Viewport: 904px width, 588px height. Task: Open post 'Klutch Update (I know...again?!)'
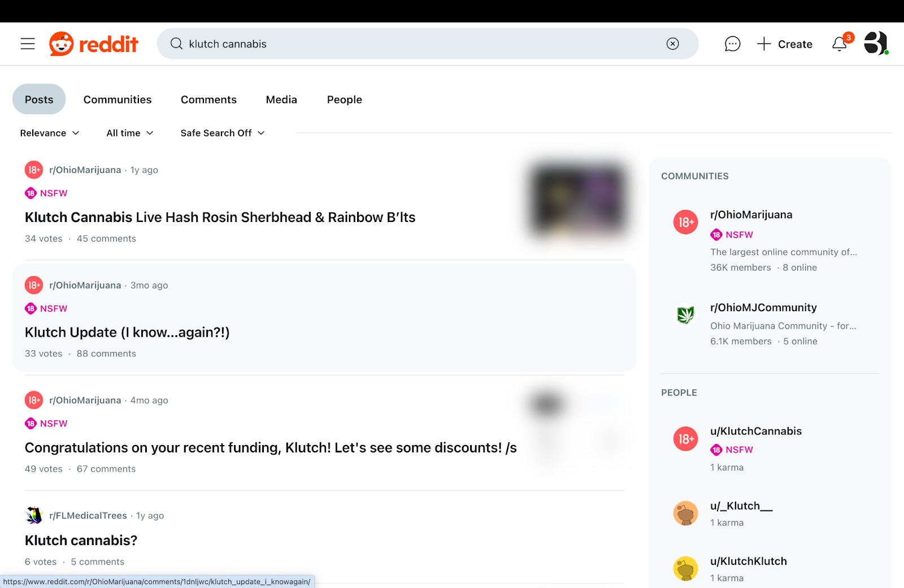pos(127,333)
